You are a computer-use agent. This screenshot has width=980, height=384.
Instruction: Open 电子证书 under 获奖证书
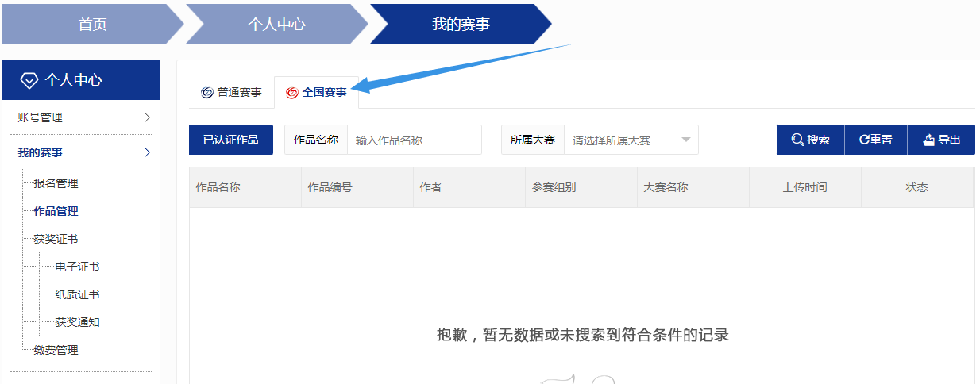click(77, 267)
